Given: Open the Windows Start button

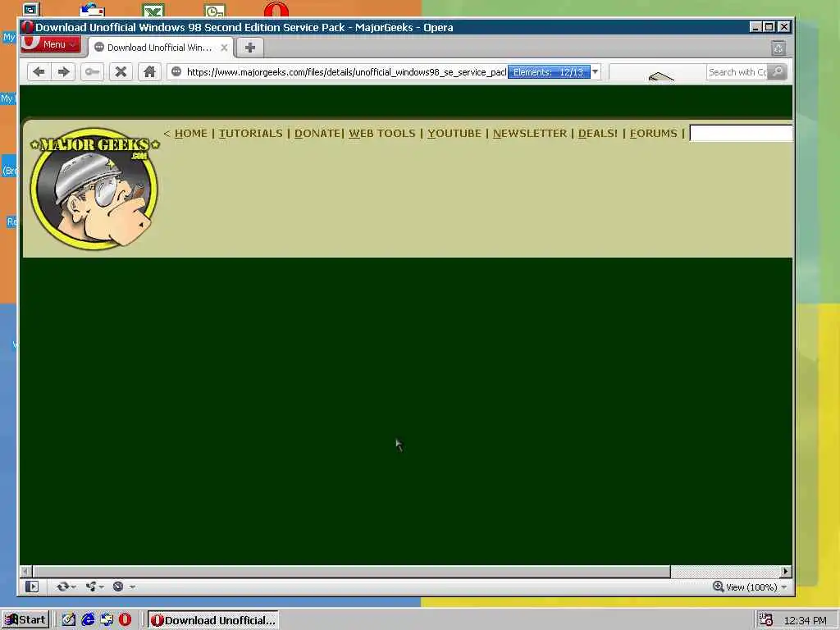Looking at the screenshot, I should coord(25,620).
